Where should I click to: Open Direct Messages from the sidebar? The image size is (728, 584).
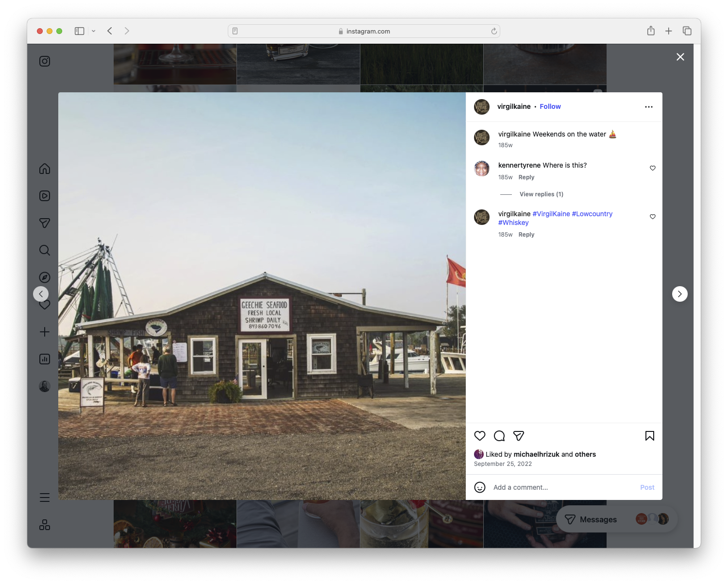pos(44,223)
